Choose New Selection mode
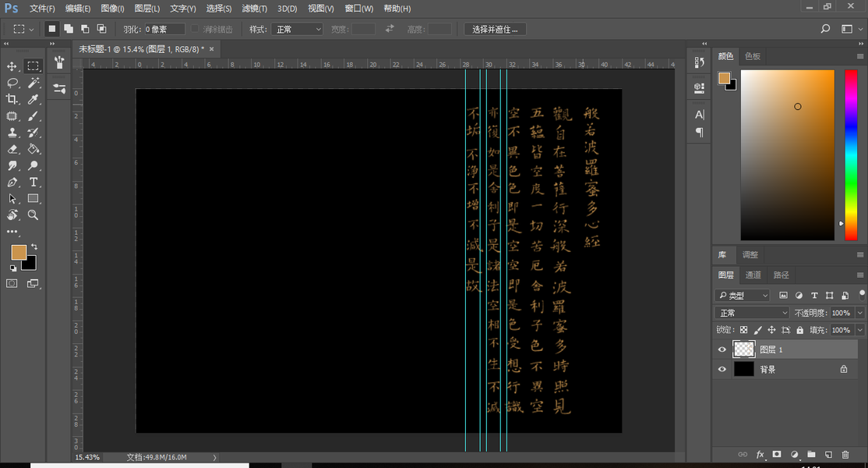The image size is (868, 468). (x=51, y=29)
